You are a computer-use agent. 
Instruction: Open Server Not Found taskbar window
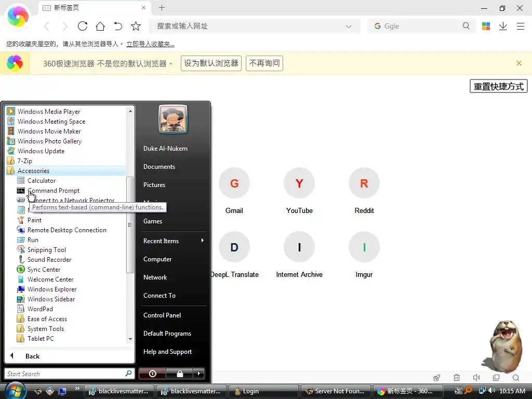tap(336, 391)
